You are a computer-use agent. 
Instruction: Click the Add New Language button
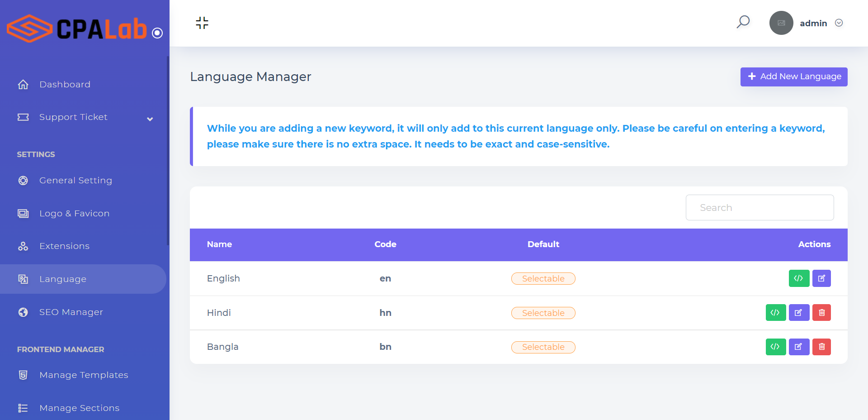(793, 77)
